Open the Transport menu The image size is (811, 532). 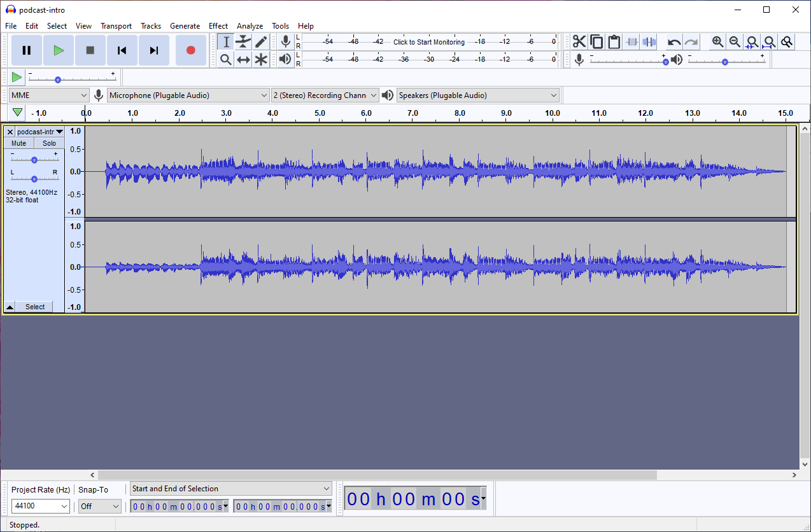[116, 26]
